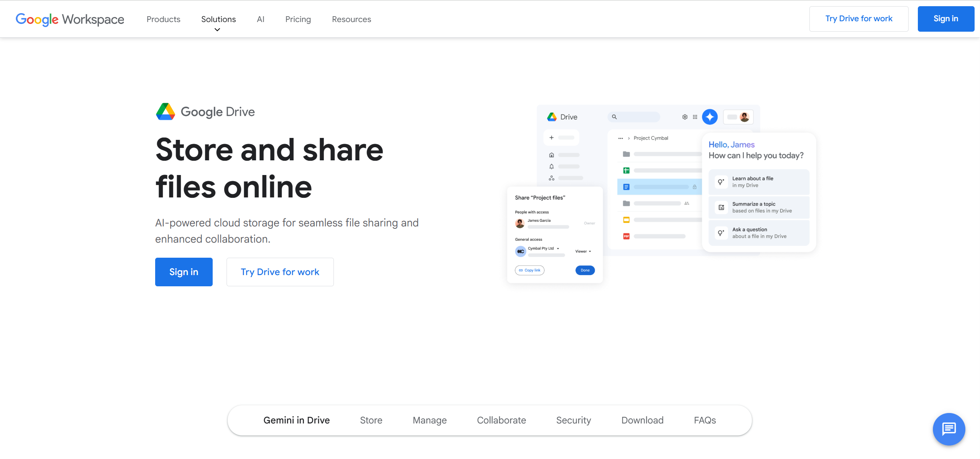Switch to the Gemini in Drive tab
Viewport: 980px width, 459px height.
[x=296, y=420]
